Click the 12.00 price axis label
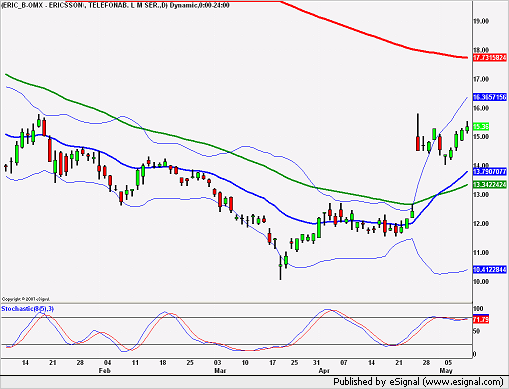This screenshot has height=389, width=509. pyautogui.click(x=481, y=224)
